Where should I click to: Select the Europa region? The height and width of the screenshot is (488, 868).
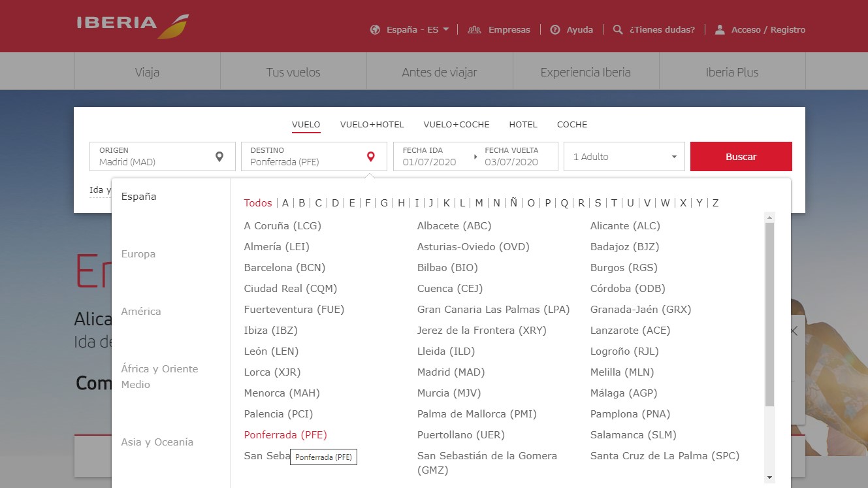pos(138,254)
